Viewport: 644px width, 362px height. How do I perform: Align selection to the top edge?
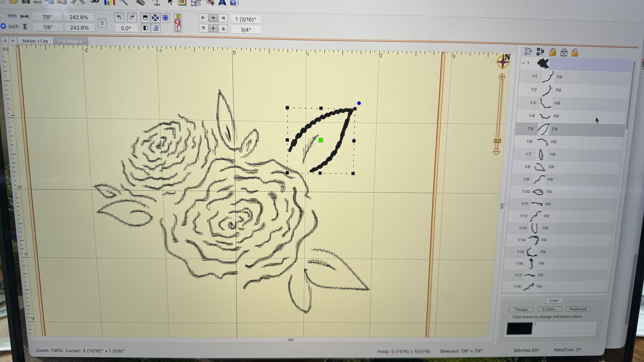[203, 28]
